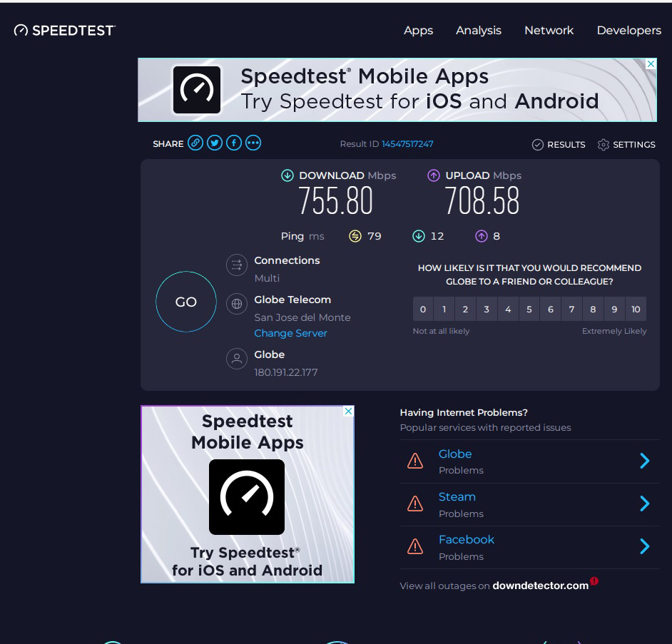Click the Connections mode icon
The width and height of the screenshot is (672, 644).
237,265
